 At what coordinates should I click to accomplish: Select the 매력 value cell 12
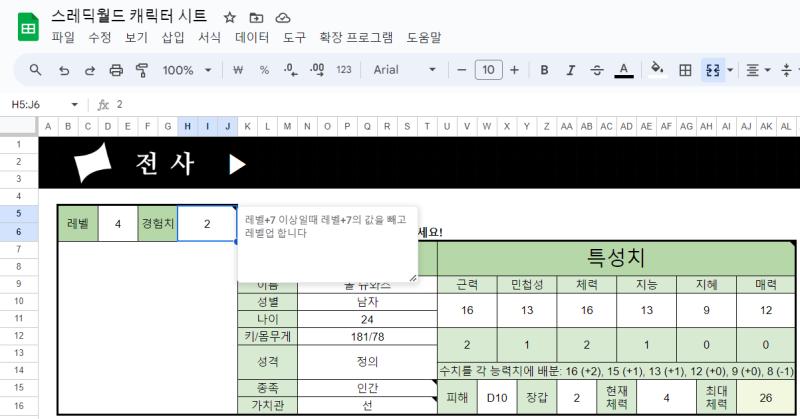click(x=766, y=310)
